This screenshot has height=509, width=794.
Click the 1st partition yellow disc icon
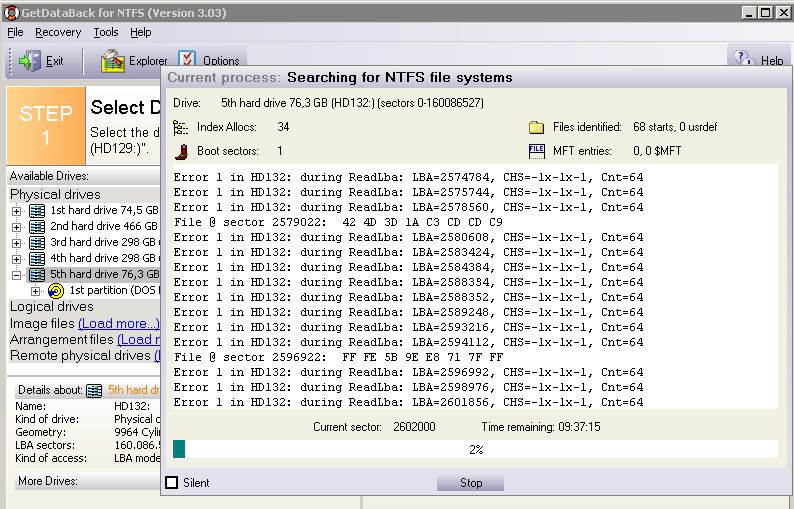[56, 291]
